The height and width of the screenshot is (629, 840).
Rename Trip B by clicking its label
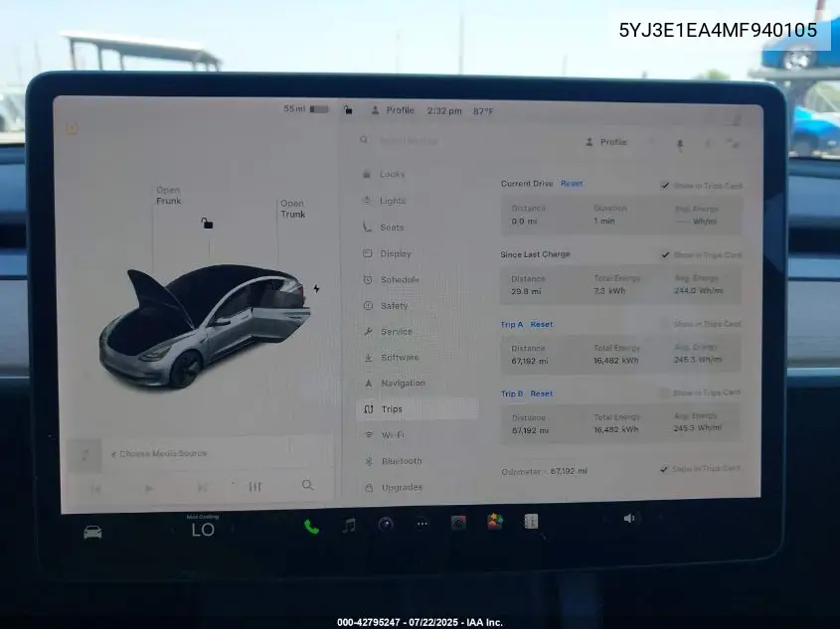click(x=512, y=393)
